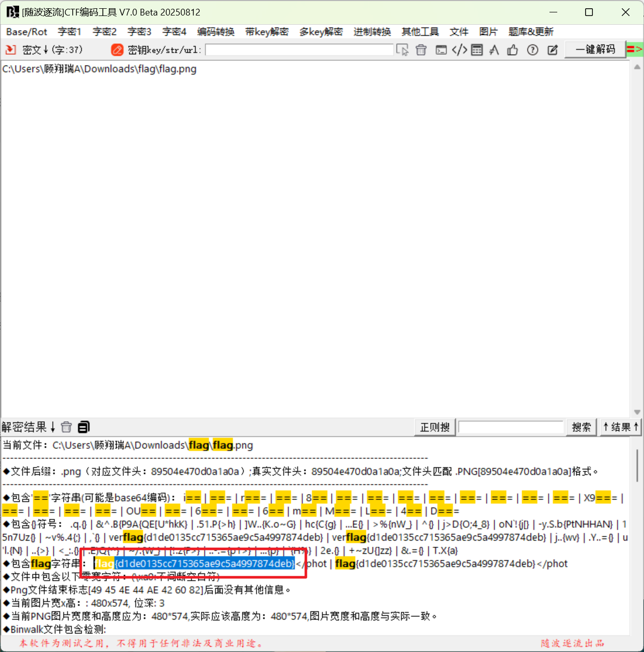Click the terminal console icon in the toolbar
The image size is (644, 652).
click(441, 50)
